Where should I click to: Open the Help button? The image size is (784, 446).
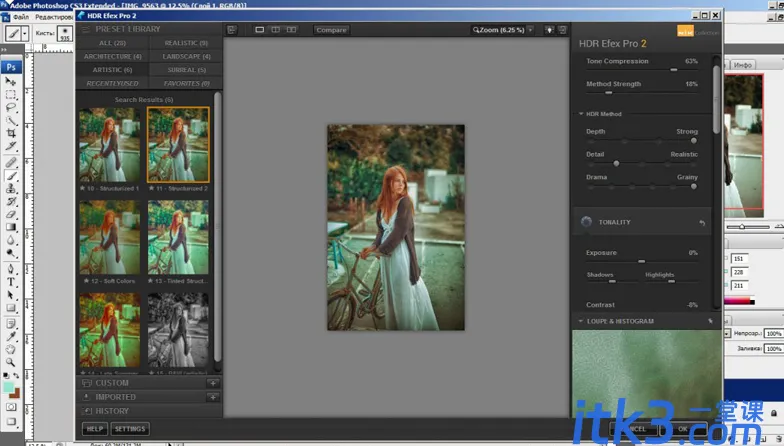click(94, 429)
